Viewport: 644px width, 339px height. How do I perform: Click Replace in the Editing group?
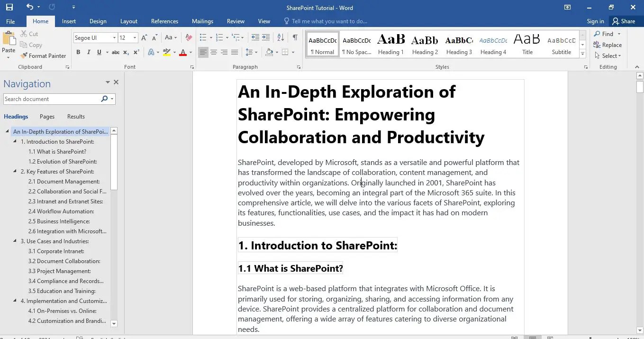[608, 45]
